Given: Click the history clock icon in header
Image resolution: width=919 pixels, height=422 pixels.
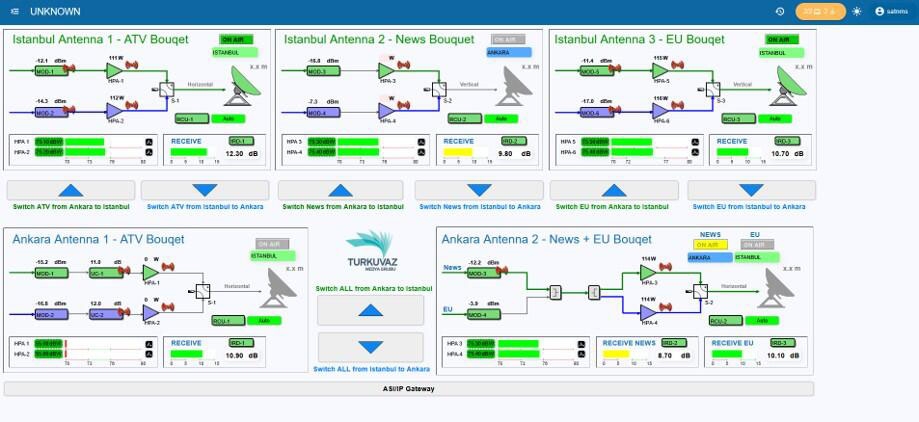Looking at the screenshot, I should (x=780, y=11).
